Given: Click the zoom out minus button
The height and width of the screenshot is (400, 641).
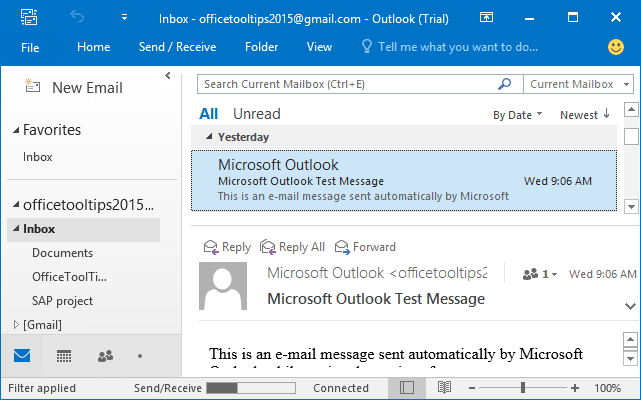Looking at the screenshot, I should 472,388.
